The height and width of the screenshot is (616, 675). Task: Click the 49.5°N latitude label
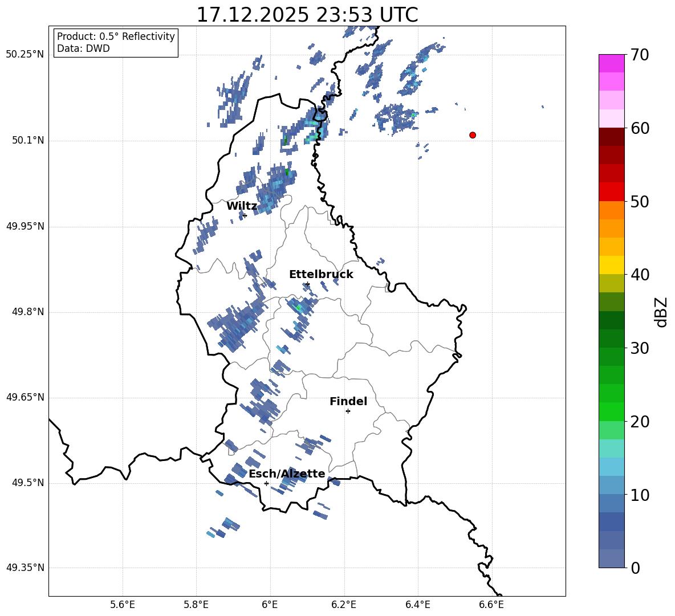29,483
